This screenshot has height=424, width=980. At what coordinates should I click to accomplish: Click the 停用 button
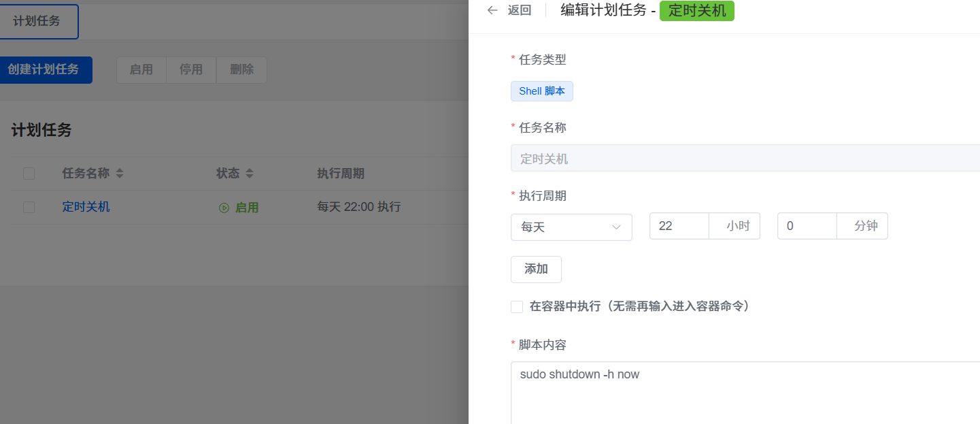point(191,69)
